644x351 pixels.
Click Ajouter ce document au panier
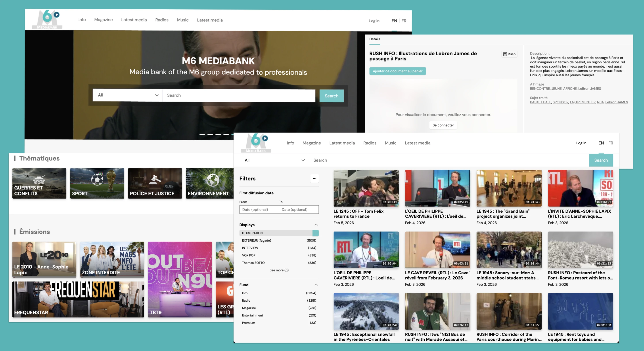(x=397, y=71)
